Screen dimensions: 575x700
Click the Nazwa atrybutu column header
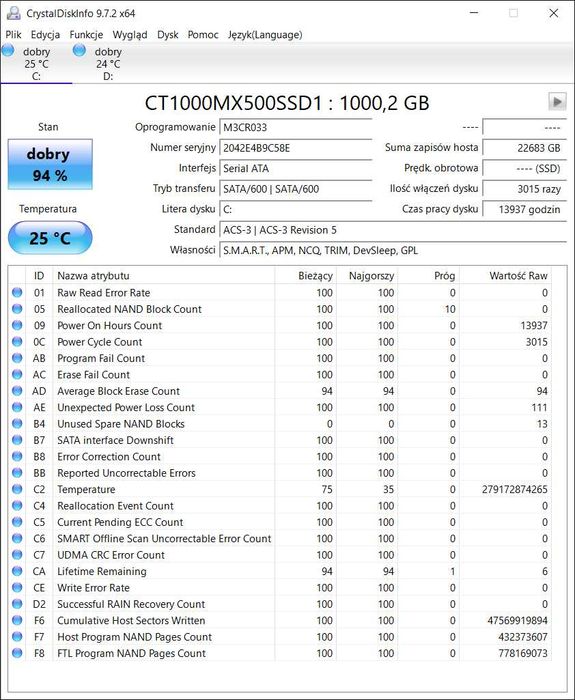(x=164, y=275)
